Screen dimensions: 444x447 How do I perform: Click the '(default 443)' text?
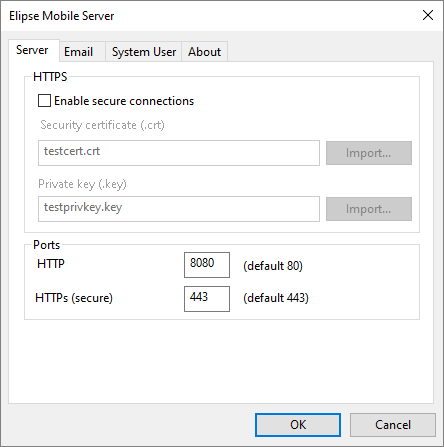pos(276,298)
